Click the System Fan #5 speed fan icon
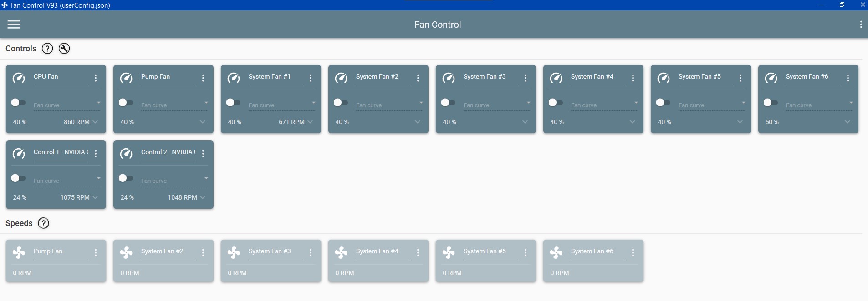 pyautogui.click(x=449, y=252)
